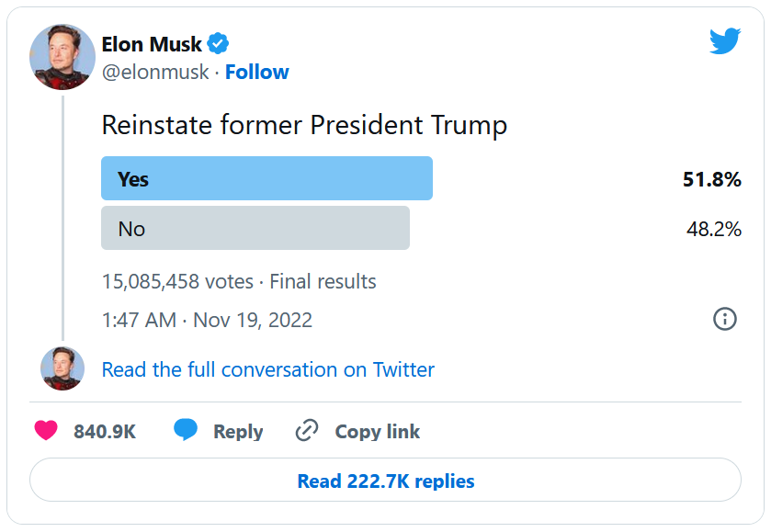Open the Elon Musk display name

tap(151, 43)
